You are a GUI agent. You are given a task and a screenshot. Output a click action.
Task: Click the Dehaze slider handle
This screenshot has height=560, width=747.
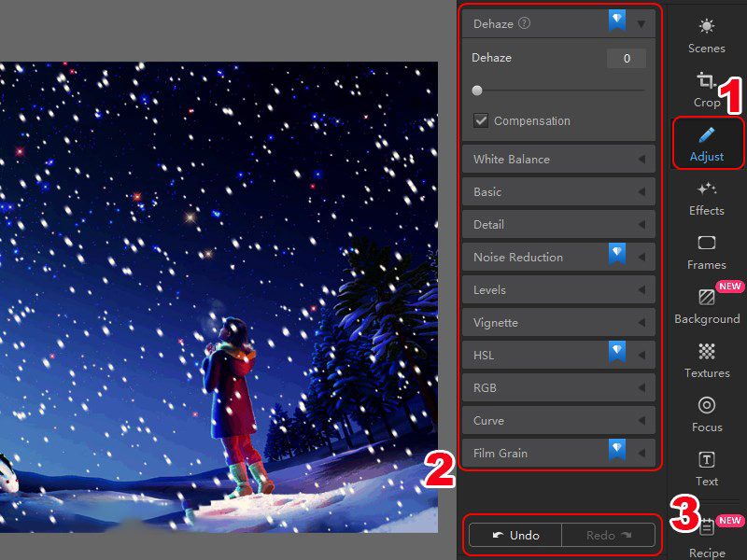tap(477, 91)
